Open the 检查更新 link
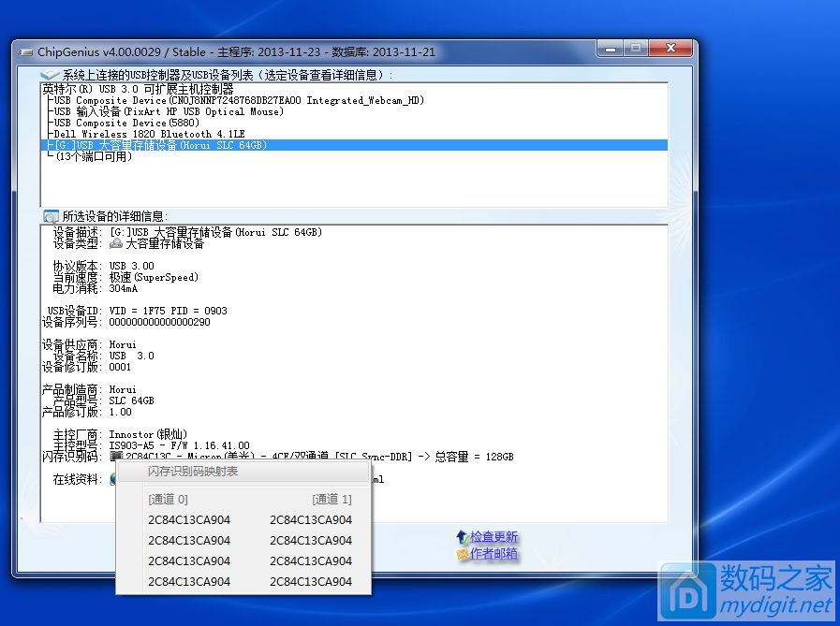 (494, 536)
